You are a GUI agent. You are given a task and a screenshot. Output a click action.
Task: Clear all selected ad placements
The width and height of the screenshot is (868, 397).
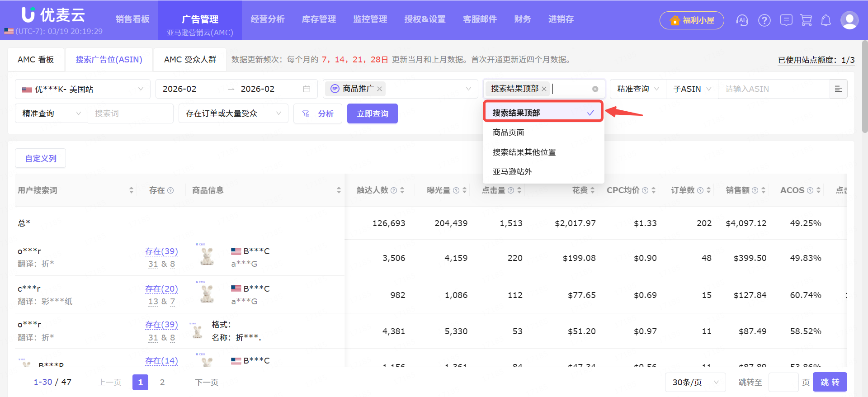pyautogui.click(x=595, y=89)
